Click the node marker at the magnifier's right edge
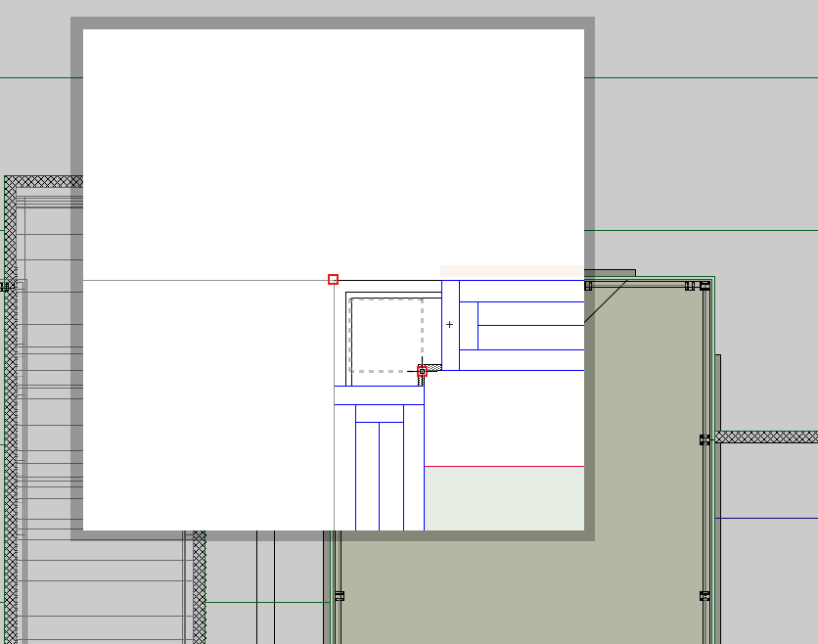The image size is (818, 644). pos(588,286)
